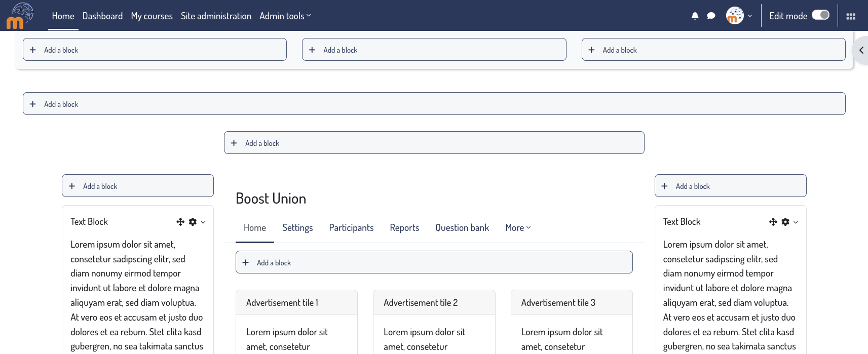868x354 pixels.
Task: Click the left Text Block title
Action: [89, 222]
